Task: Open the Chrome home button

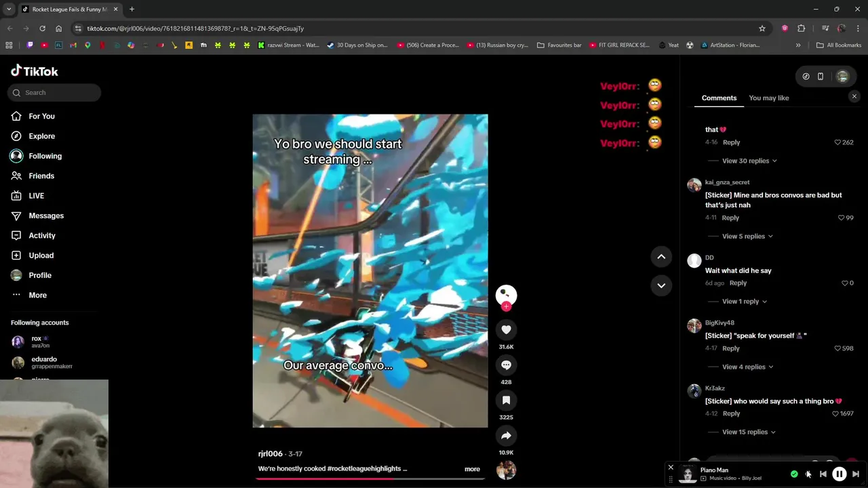Action: [x=58, y=28]
